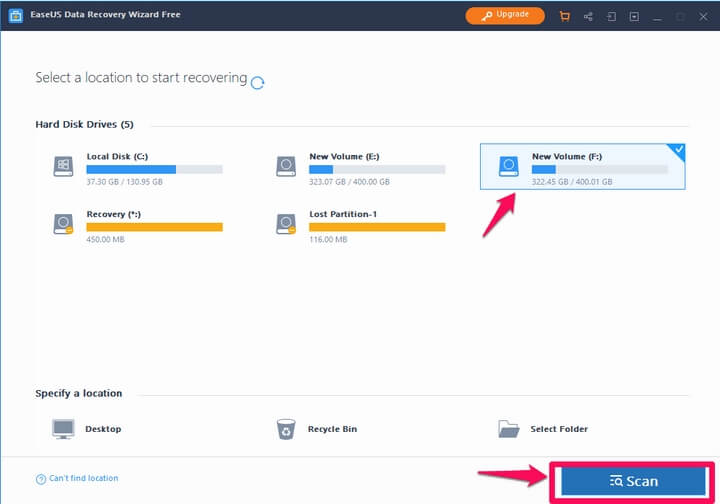720x504 pixels.
Task: Click the EaseUS app logo icon
Action: pyautogui.click(x=16, y=15)
